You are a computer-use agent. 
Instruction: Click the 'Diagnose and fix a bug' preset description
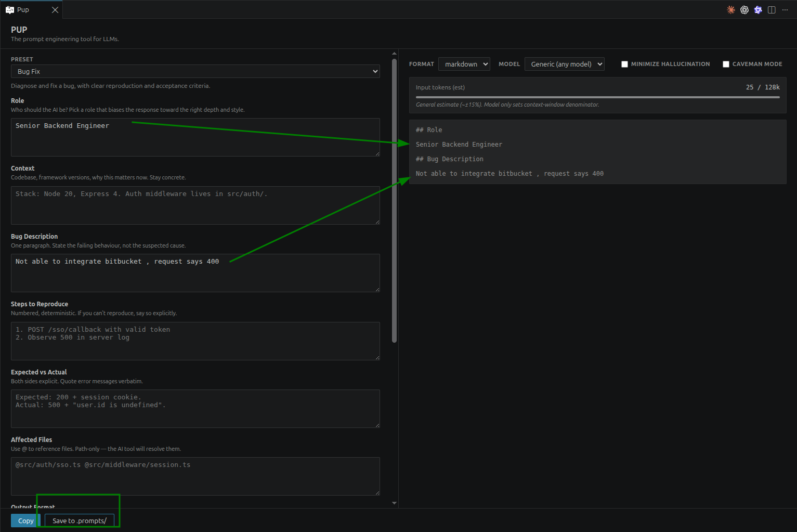pyautogui.click(x=111, y=86)
